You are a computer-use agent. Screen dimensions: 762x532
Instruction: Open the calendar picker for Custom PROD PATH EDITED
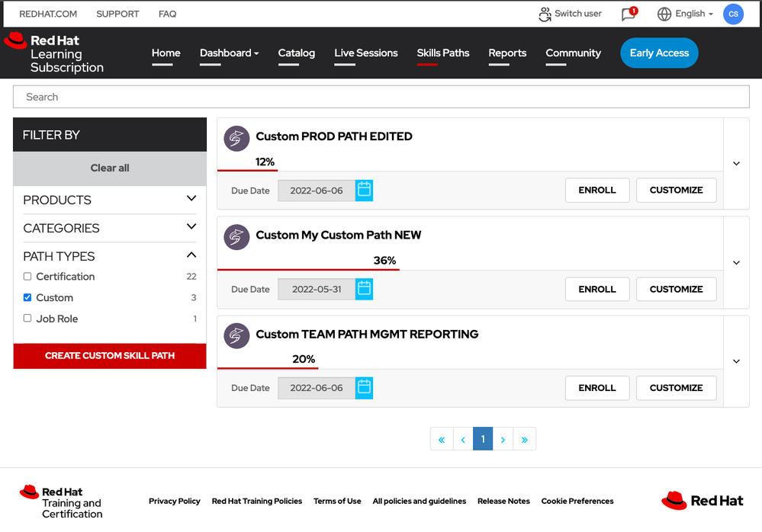pos(364,190)
